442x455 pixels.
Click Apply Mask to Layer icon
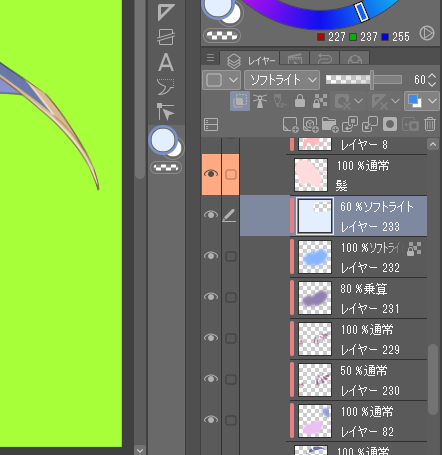click(410, 125)
